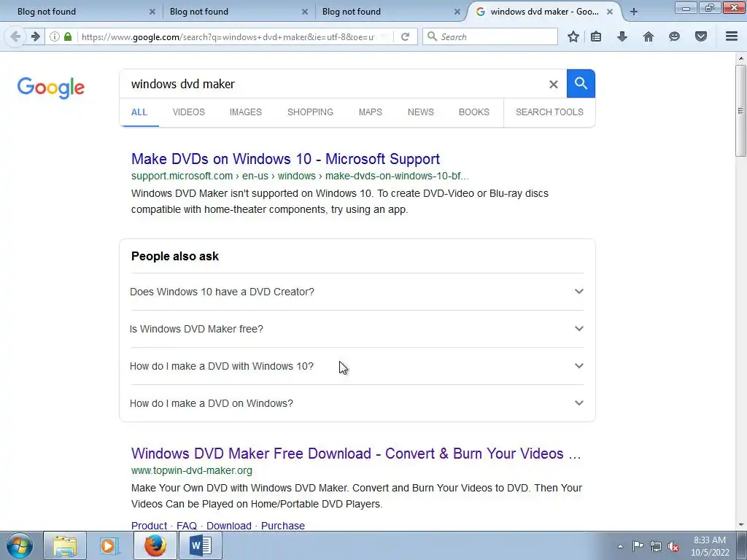
Task: Click the 'People also ask' heading
Action: pos(175,256)
